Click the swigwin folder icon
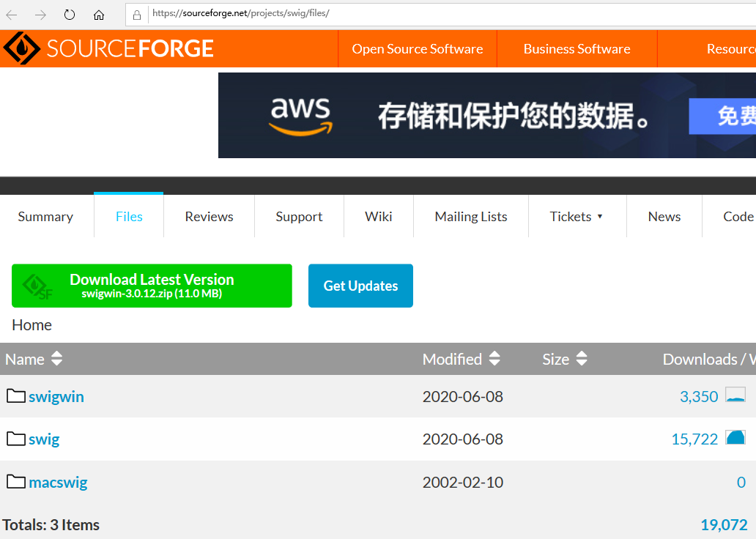This screenshot has height=539, width=756. (x=16, y=395)
